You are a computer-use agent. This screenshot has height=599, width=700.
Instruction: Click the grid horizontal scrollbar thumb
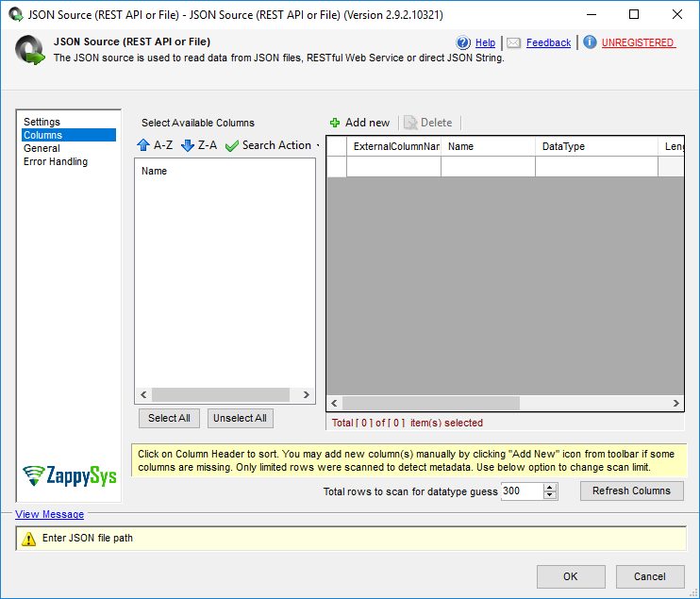pyautogui.click(x=431, y=403)
